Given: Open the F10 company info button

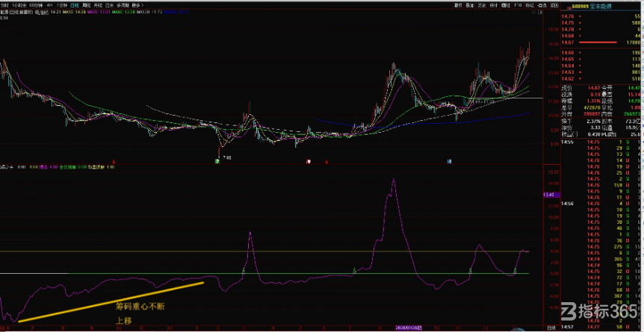Looking at the screenshot, I should click(x=518, y=5).
